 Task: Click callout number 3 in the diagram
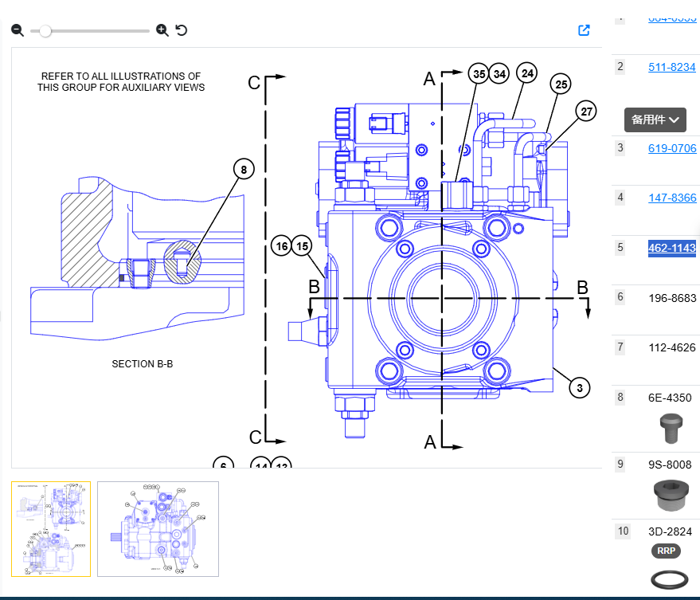(580, 388)
